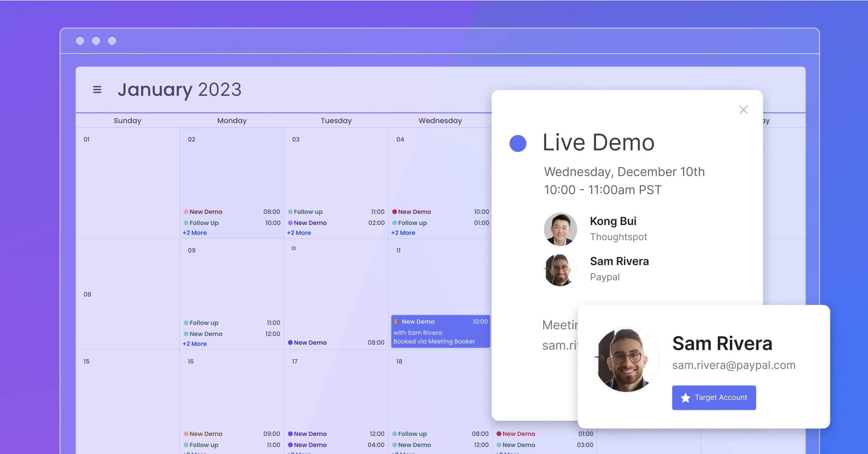
Task: Expand '+2 More' events on Tuesday January 3
Action: pos(299,233)
